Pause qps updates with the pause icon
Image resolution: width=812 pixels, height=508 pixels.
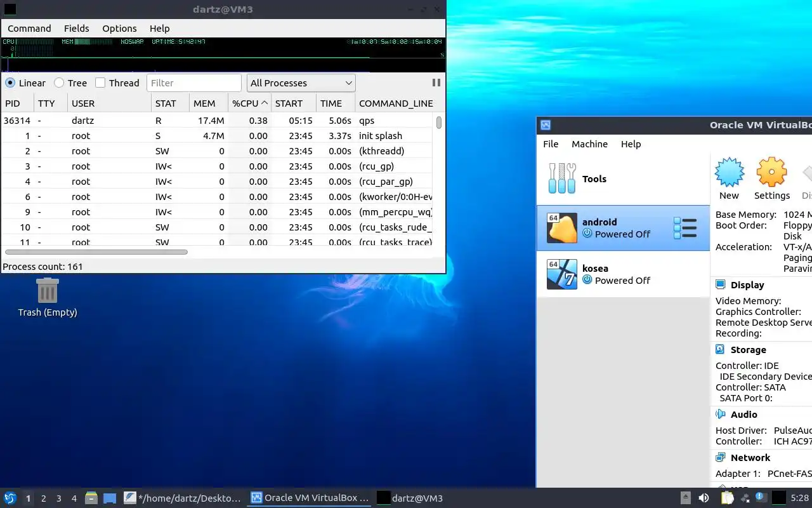pyautogui.click(x=436, y=83)
